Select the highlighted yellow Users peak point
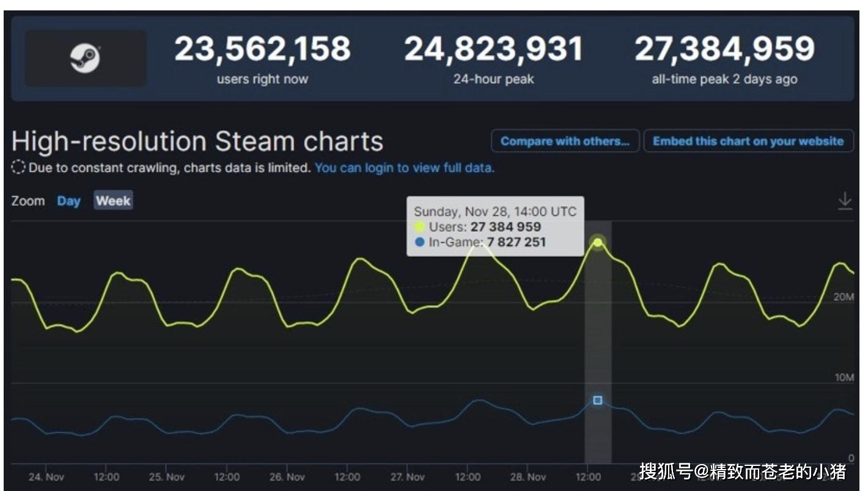The image size is (868, 491). pyautogui.click(x=598, y=243)
